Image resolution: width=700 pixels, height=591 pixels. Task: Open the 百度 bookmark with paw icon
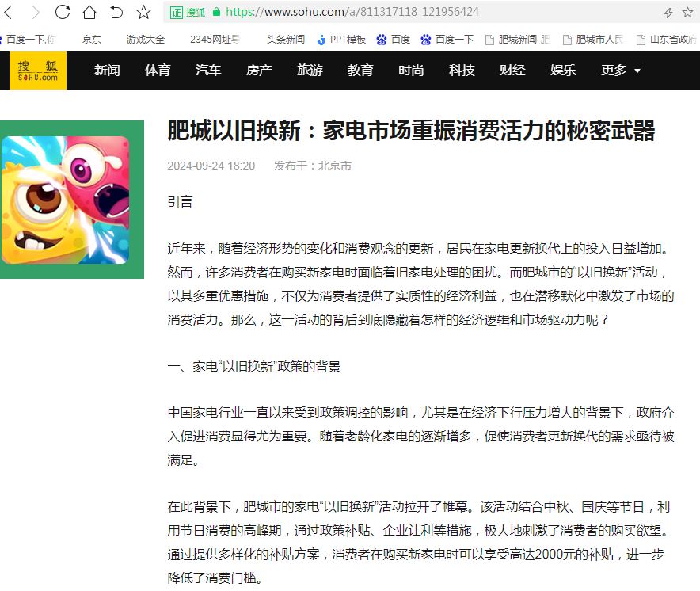click(x=394, y=40)
